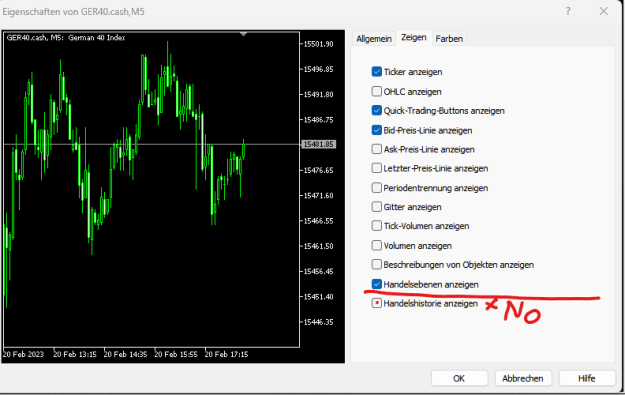Screen dimensions: 625x395
Task: Open Hilfe for chart properties
Action: (587, 378)
